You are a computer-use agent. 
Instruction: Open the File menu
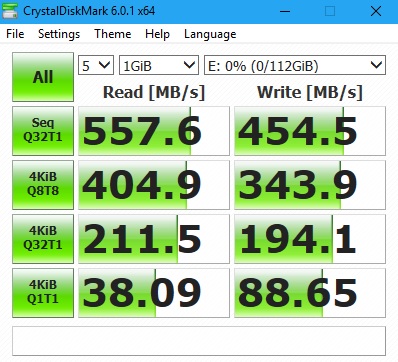(15, 34)
